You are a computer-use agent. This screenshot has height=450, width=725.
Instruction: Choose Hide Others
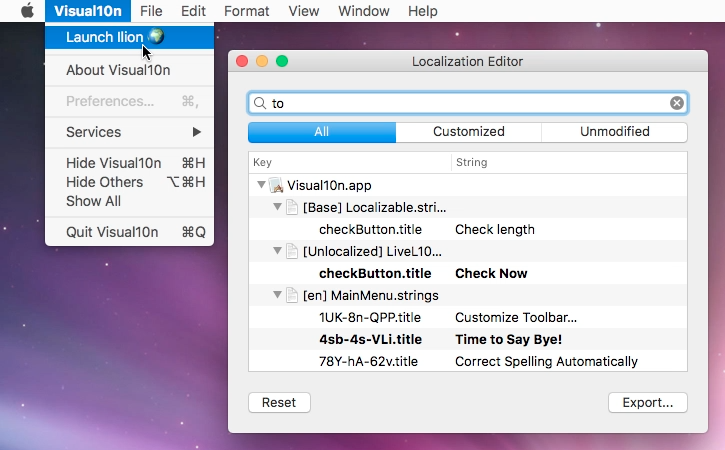coord(129,182)
